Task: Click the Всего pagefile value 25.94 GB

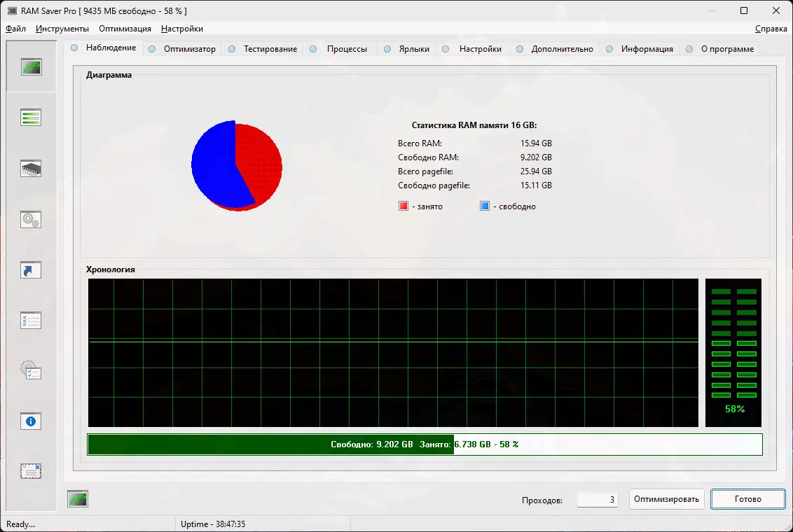Action: (536, 171)
